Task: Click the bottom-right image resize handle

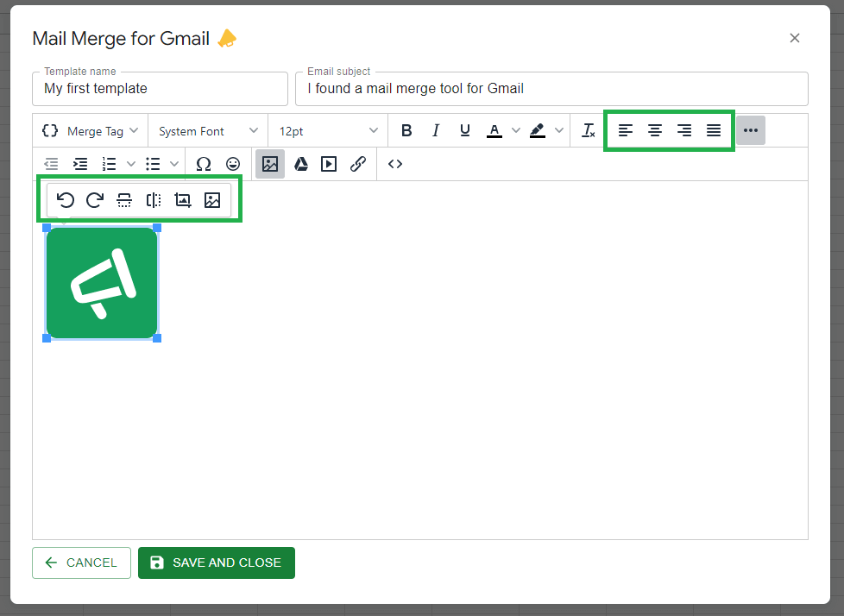Action: (x=157, y=338)
